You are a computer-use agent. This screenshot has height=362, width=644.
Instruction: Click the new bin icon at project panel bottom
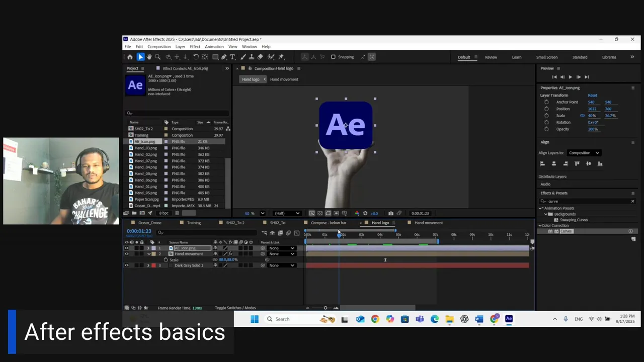pyautogui.click(x=134, y=213)
